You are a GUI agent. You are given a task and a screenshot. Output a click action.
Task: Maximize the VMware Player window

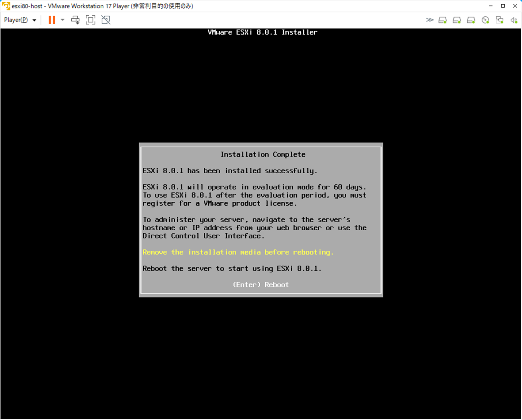coord(503,6)
